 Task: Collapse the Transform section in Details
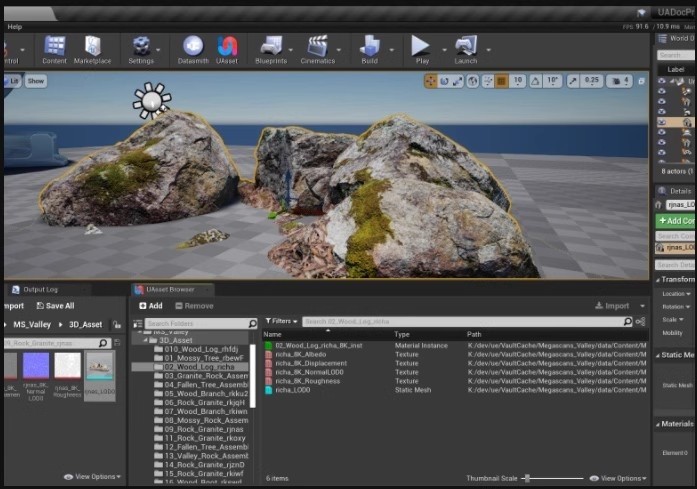point(658,280)
